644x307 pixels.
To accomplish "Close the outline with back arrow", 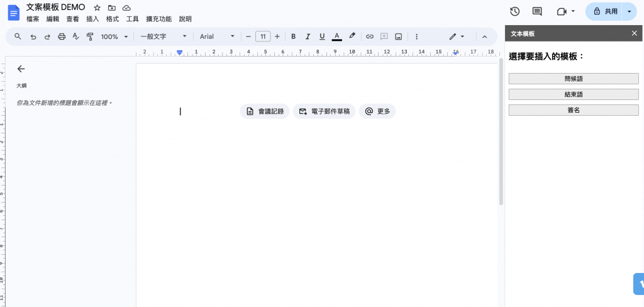I will (21, 69).
